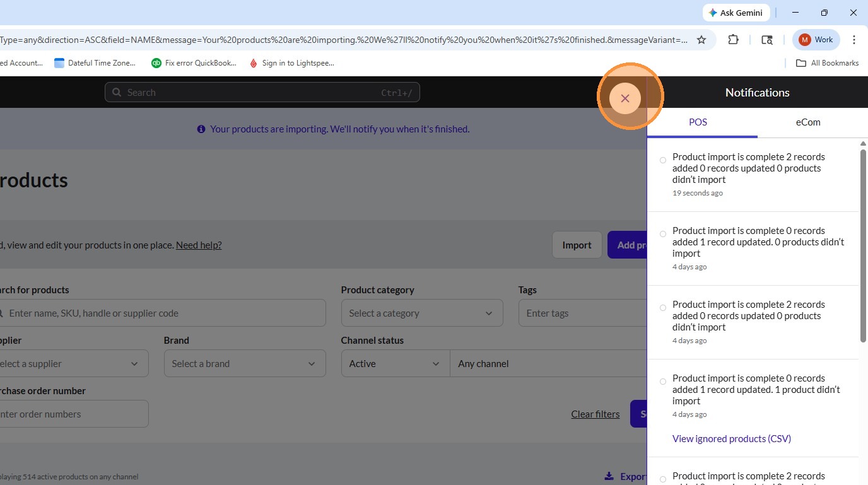Open the Work profile avatar menu
868x485 pixels.
[816, 40]
